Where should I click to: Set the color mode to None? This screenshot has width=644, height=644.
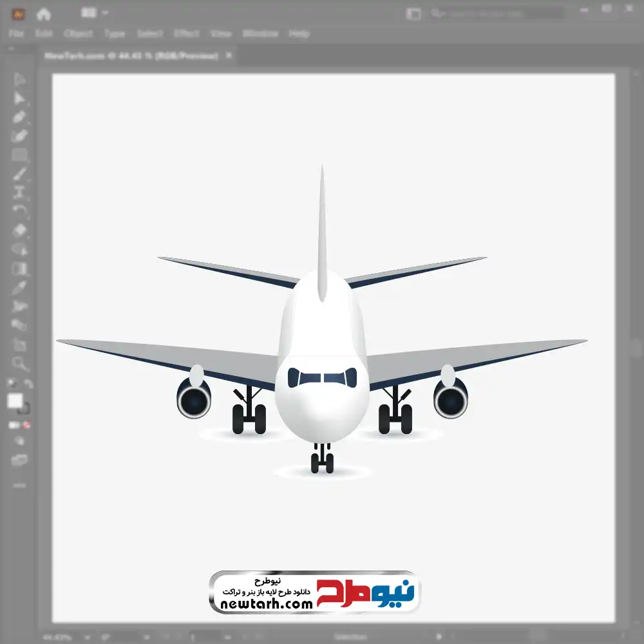(28, 425)
